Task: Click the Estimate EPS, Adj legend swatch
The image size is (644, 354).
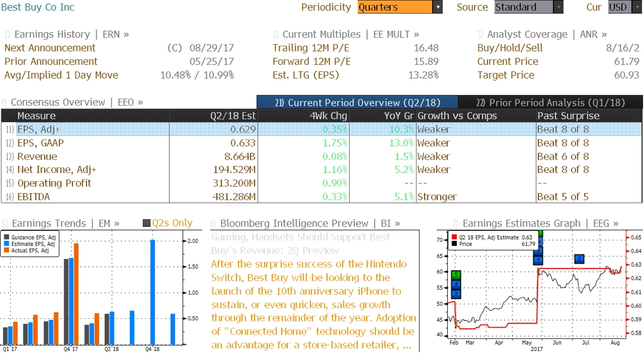Action: pyautogui.click(x=6, y=244)
